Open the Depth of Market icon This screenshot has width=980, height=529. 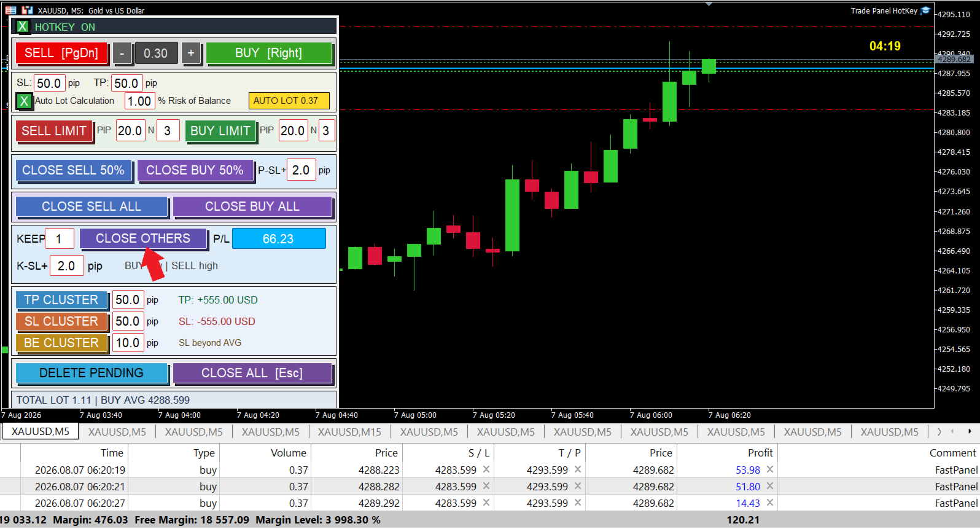pos(27,10)
